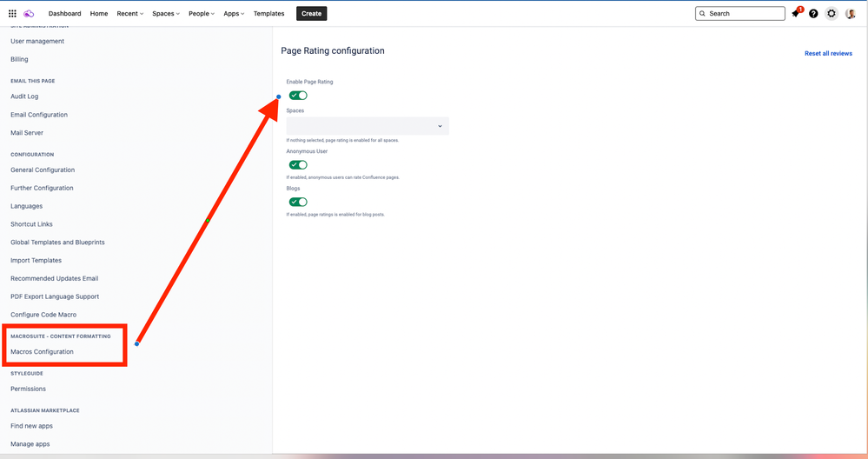Screen dimensions: 868x459
Task: Go to Home in top navigation
Action: 99,13
